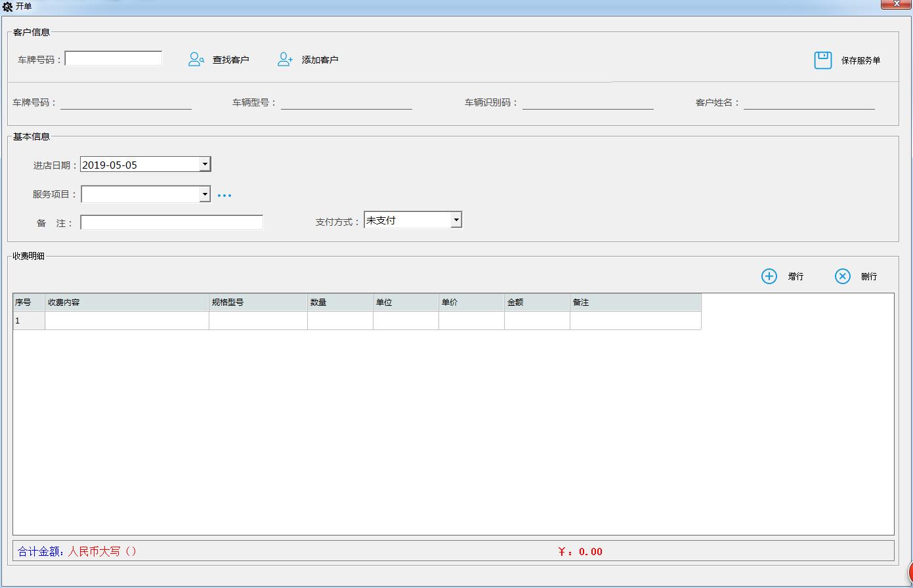This screenshot has height=588, width=913.
Task: Open the 支付方式 dropdown showing 未支付
Action: [456, 219]
